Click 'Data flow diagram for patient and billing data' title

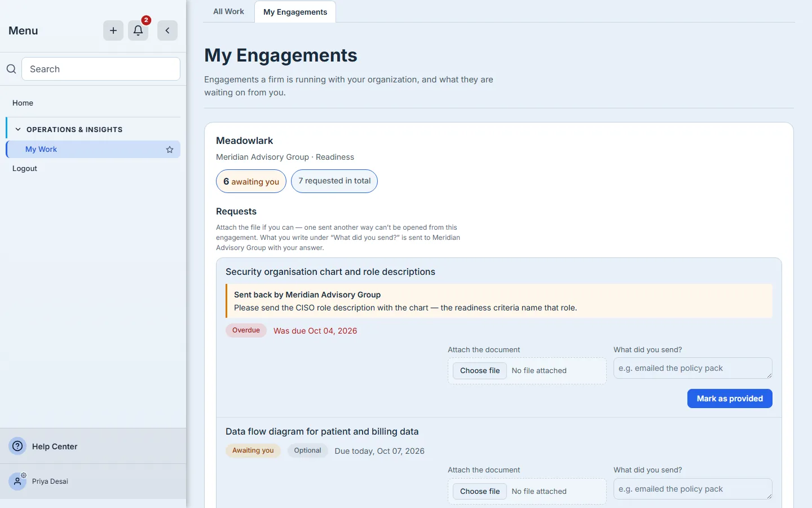pos(322,431)
